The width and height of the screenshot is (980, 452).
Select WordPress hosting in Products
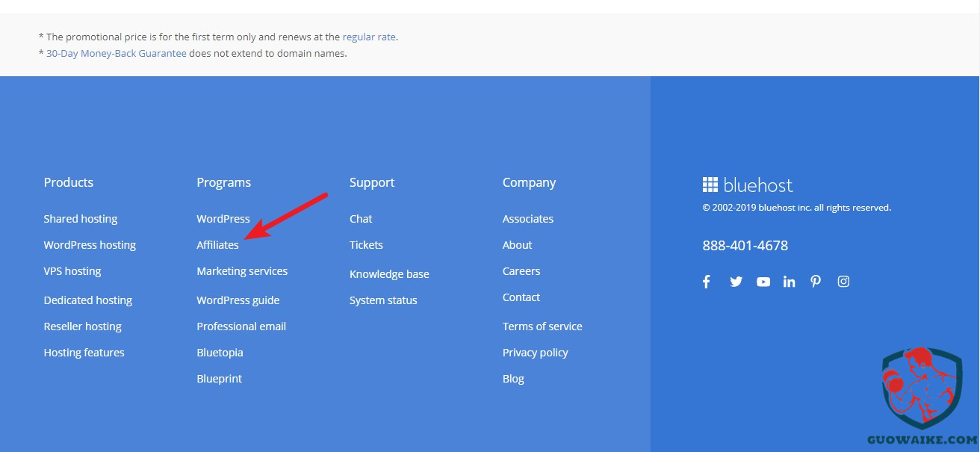click(x=90, y=245)
